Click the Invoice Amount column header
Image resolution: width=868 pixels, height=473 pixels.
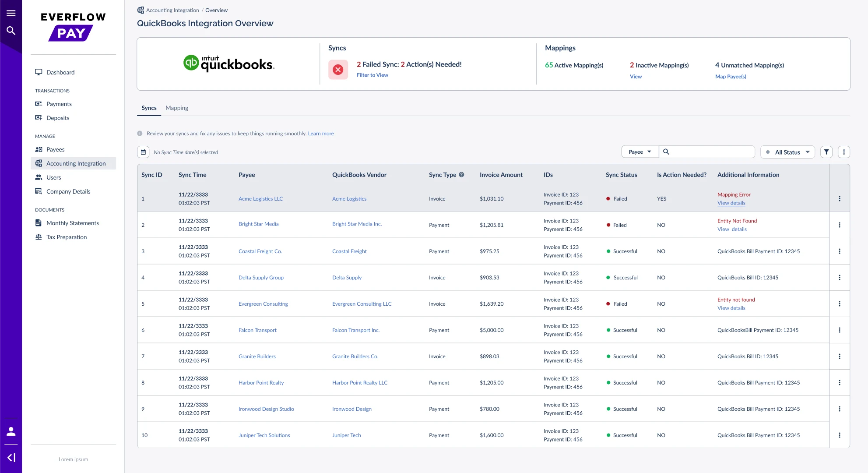point(501,175)
